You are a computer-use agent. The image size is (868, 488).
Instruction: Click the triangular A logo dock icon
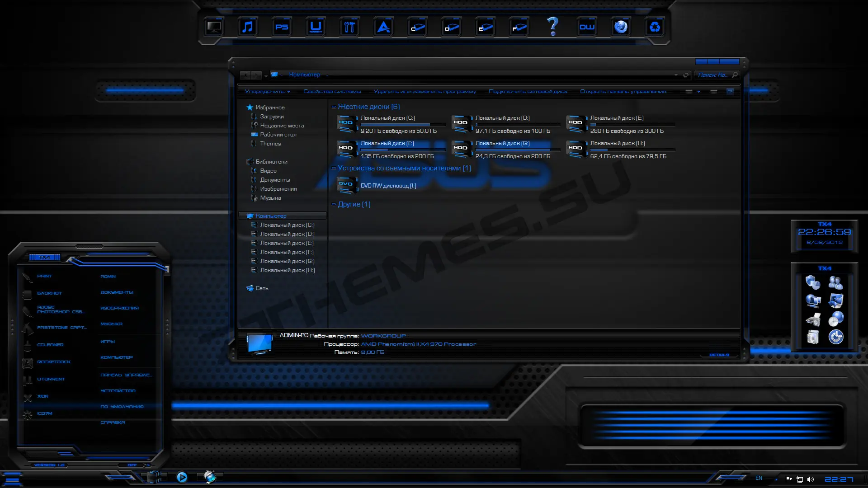pyautogui.click(x=383, y=27)
